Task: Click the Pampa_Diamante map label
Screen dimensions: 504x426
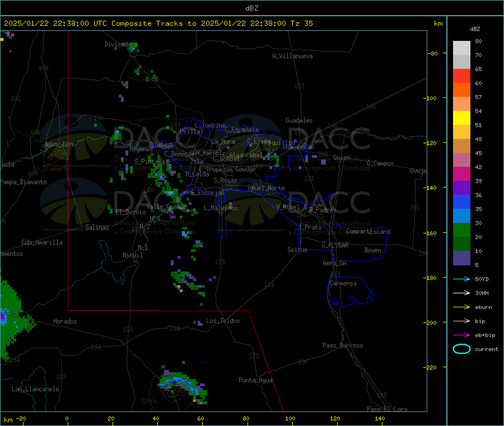Action: [23, 182]
